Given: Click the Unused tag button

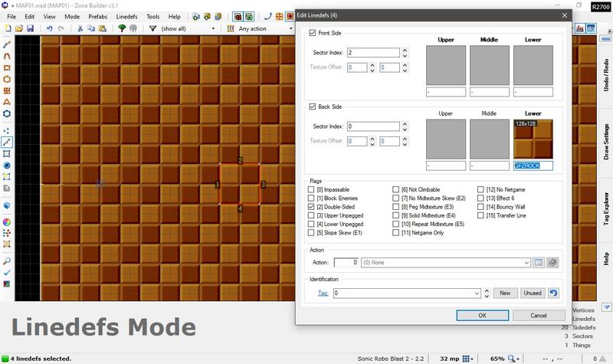Looking at the screenshot, I should (532, 293).
